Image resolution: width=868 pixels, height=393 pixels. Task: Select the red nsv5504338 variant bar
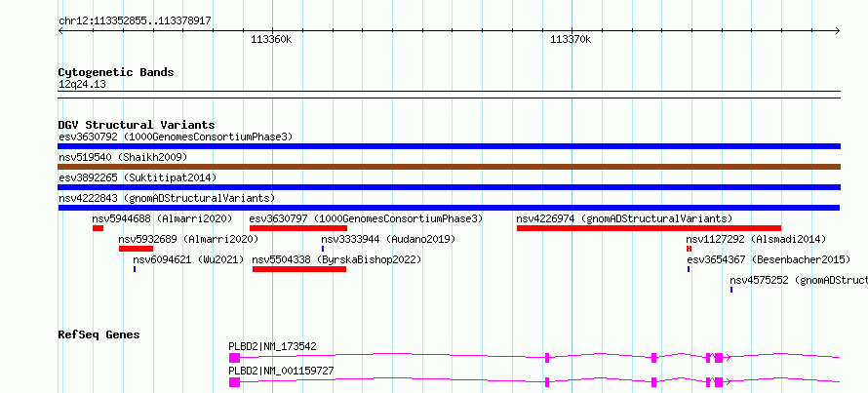(x=299, y=269)
